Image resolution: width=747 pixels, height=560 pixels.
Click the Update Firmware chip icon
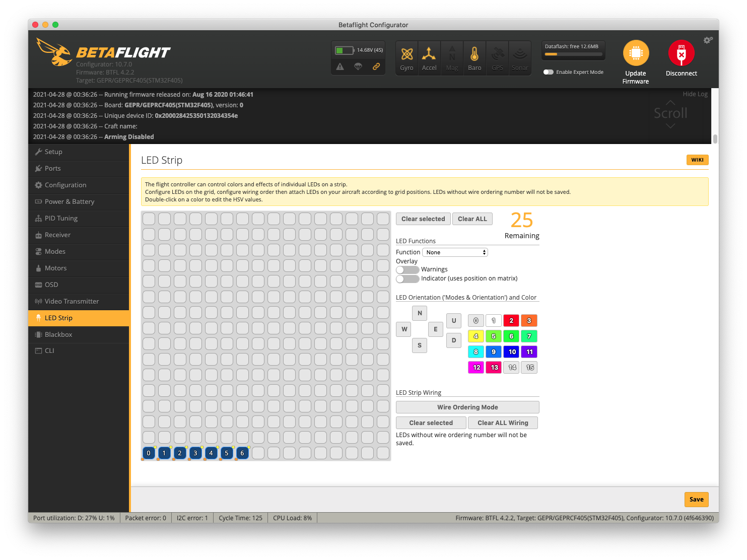(x=636, y=53)
